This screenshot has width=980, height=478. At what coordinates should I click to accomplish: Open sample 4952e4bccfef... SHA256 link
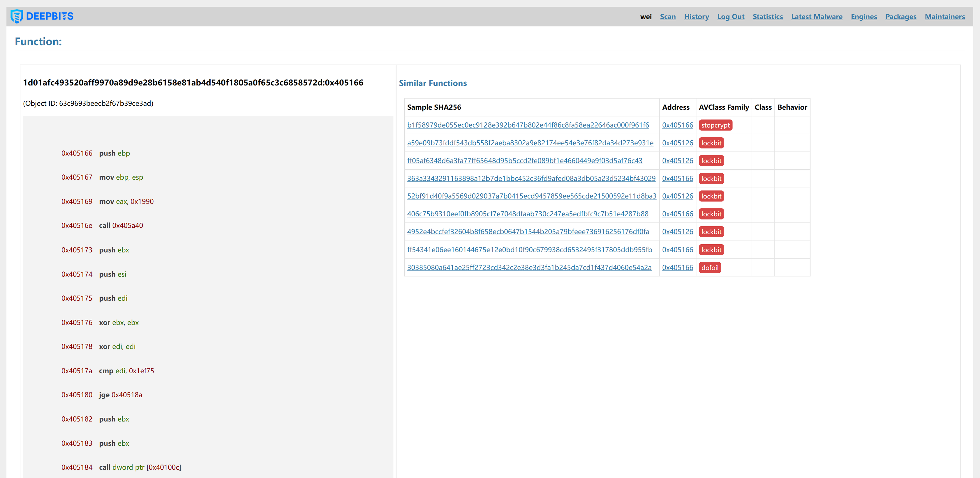528,232
